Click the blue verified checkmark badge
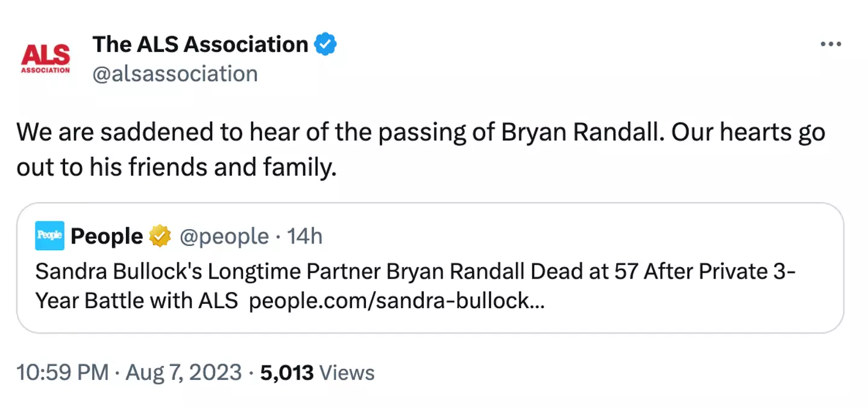 point(326,44)
